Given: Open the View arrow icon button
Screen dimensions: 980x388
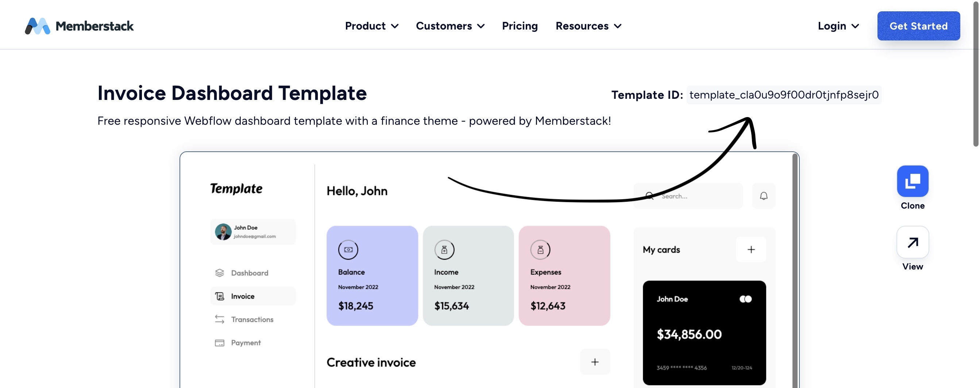Looking at the screenshot, I should tap(912, 242).
